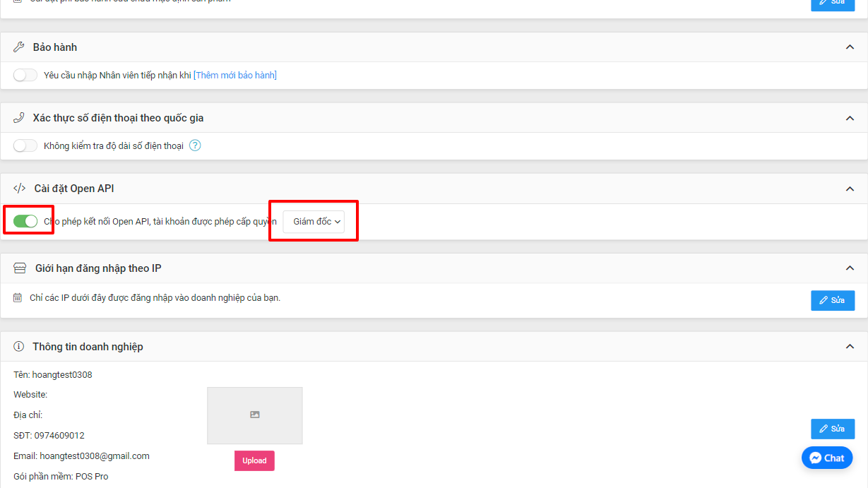Open the Giám đốc permission dropdown
Viewport: 868px width, 488px height.
tap(314, 222)
